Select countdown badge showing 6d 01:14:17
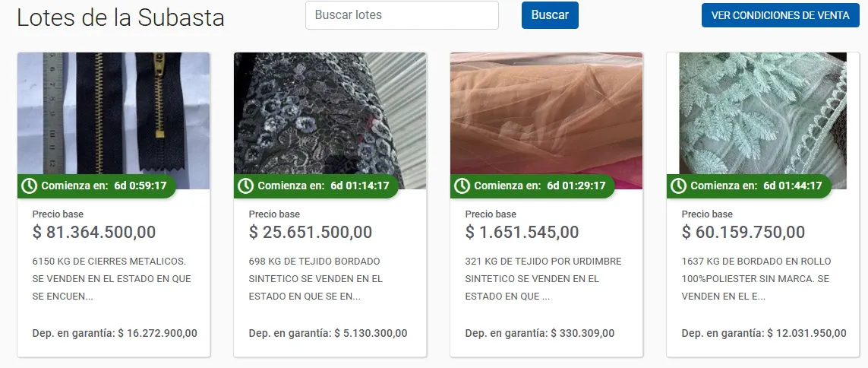 pos(316,186)
